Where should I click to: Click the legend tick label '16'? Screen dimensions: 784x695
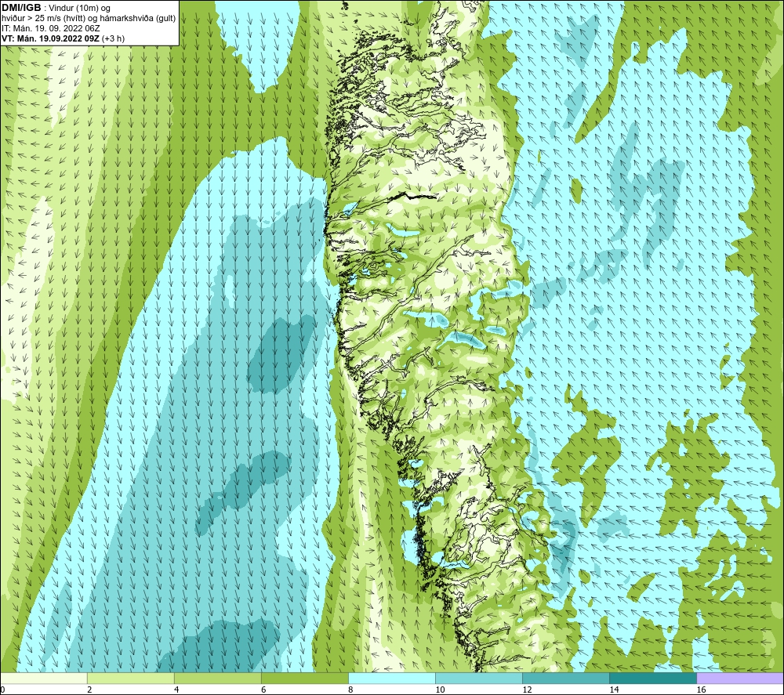pyautogui.click(x=701, y=690)
